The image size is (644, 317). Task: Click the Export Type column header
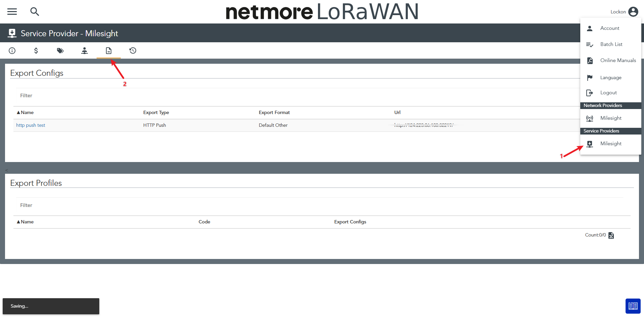(x=156, y=112)
